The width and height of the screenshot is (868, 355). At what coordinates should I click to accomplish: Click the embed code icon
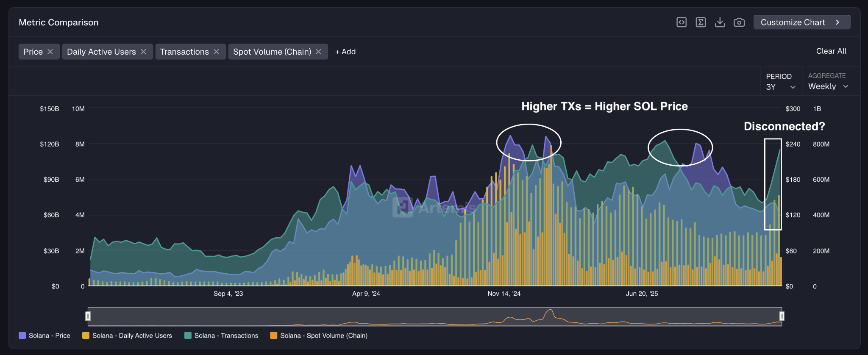[x=682, y=22]
